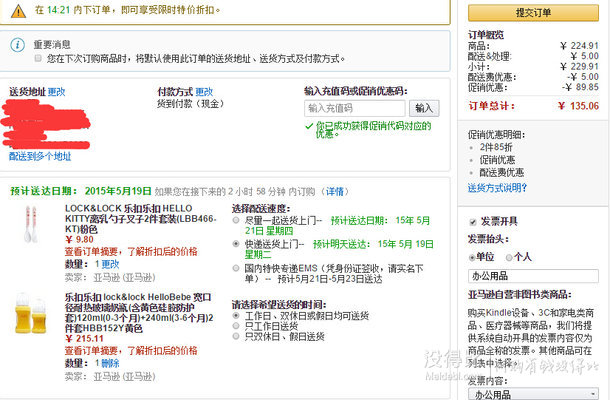Click the blue info icon beside 重要消息
Image resolution: width=610 pixels, height=400 pixels.
pyautogui.click(x=18, y=45)
